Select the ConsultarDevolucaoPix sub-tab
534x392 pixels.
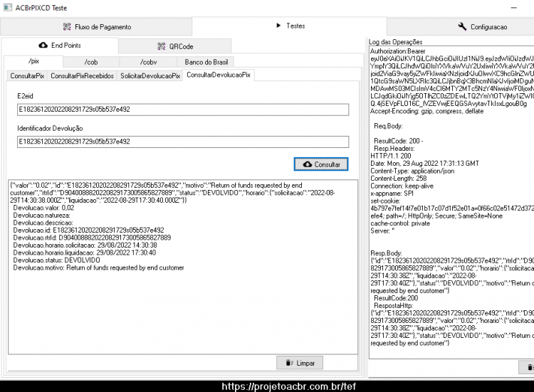pyautogui.click(x=219, y=75)
